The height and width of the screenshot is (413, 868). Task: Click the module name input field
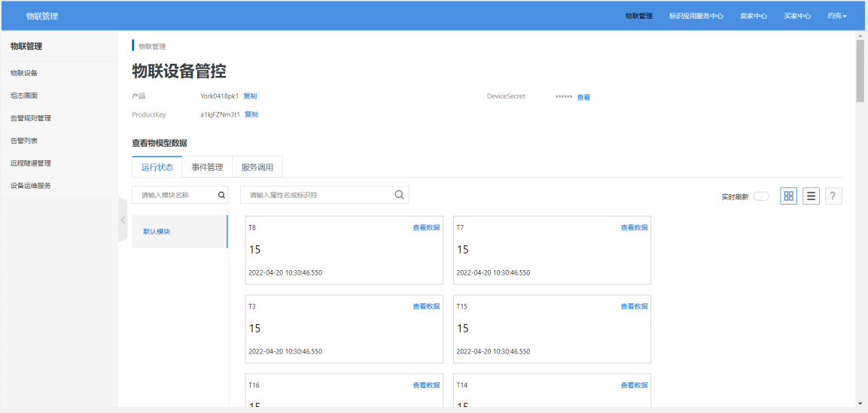coord(175,195)
